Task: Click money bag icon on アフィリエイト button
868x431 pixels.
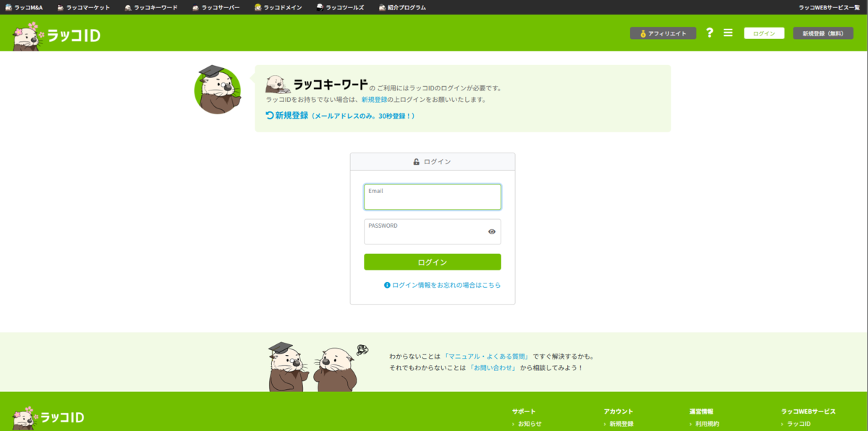Action: (642, 33)
